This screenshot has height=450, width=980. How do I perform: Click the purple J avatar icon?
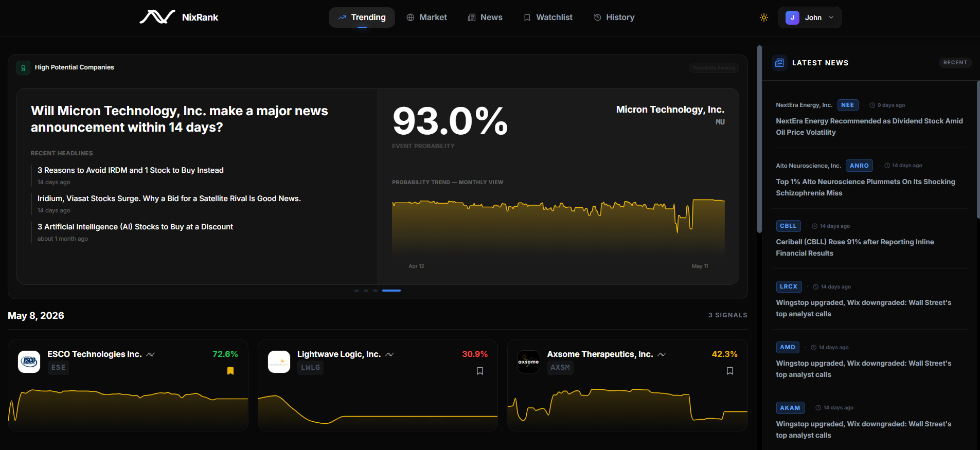tap(792, 17)
